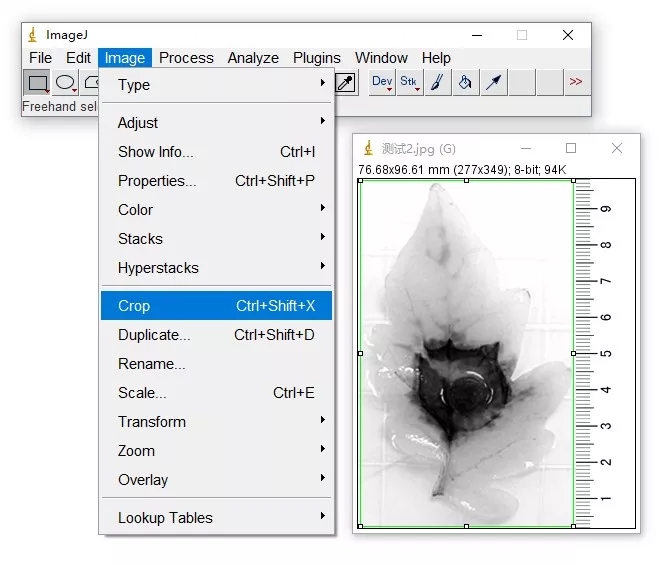Click the Freehand sel status text

59,106
